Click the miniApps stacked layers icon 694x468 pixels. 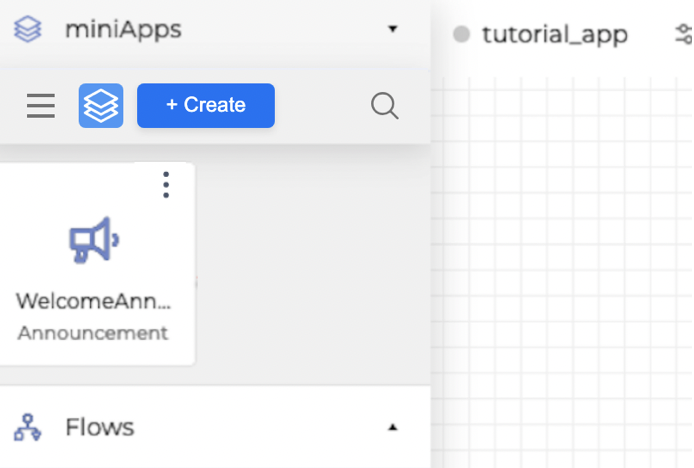pyautogui.click(x=28, y=30)
